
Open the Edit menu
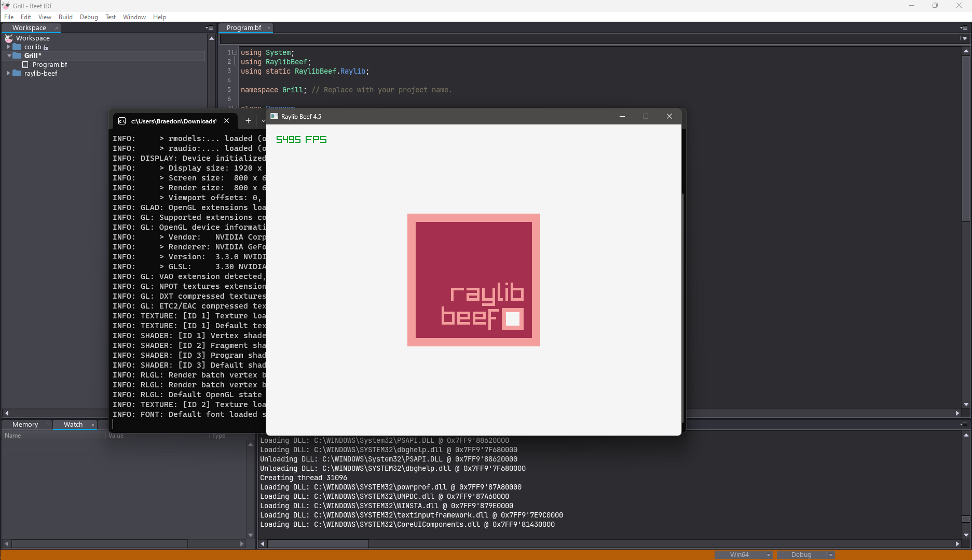[26, 17]
